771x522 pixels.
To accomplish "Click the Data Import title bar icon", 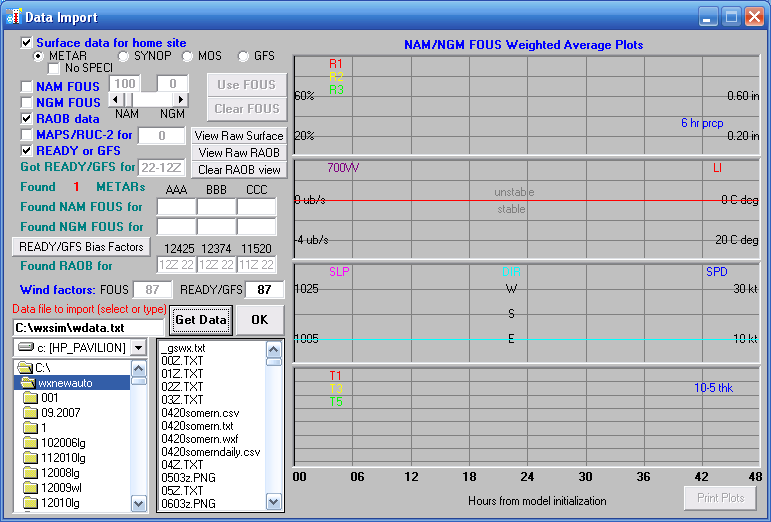I will pos(13,16).
